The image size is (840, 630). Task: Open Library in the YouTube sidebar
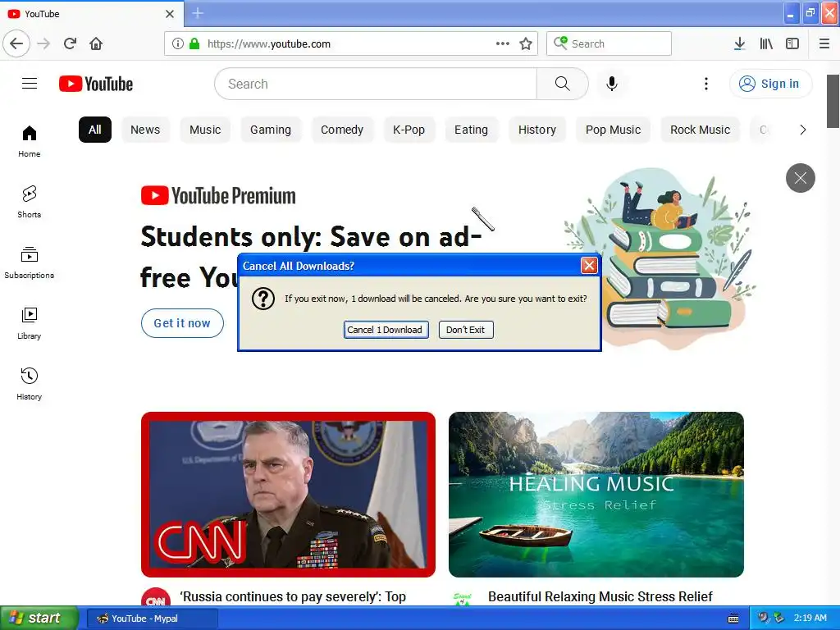30,323
